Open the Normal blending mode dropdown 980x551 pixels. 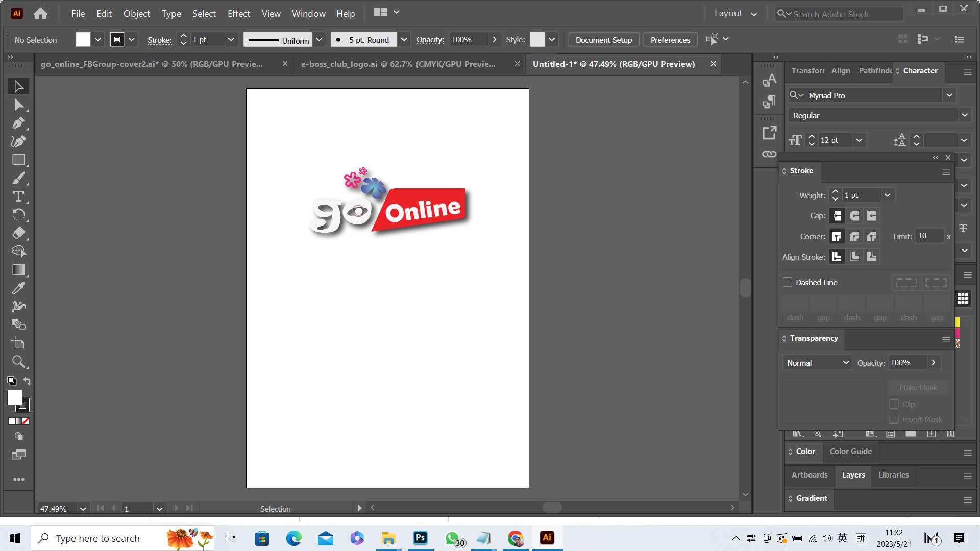pyautogui.click(x=817, y=363)
